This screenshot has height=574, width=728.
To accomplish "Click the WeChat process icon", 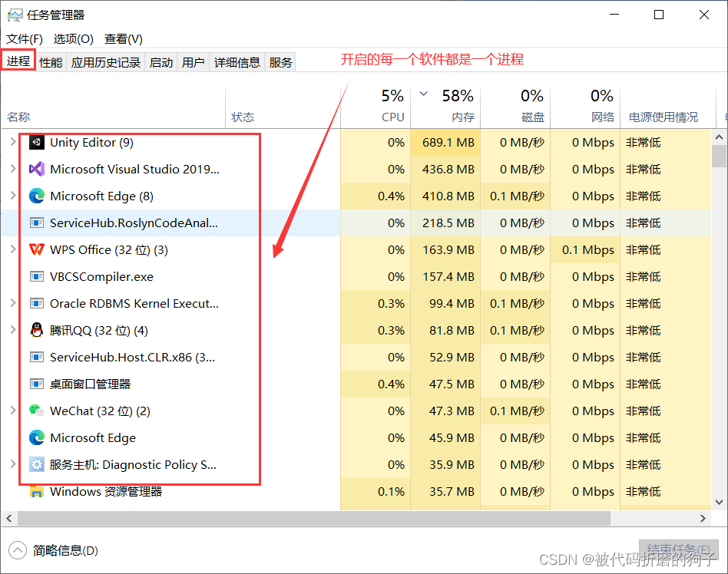I will [37, 411].
